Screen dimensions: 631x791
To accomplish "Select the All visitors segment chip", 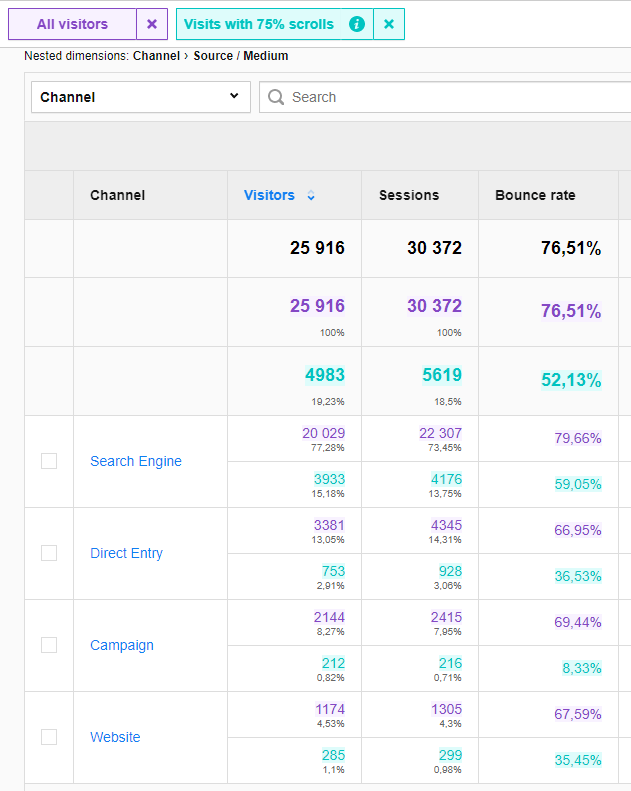I will 72,24.
